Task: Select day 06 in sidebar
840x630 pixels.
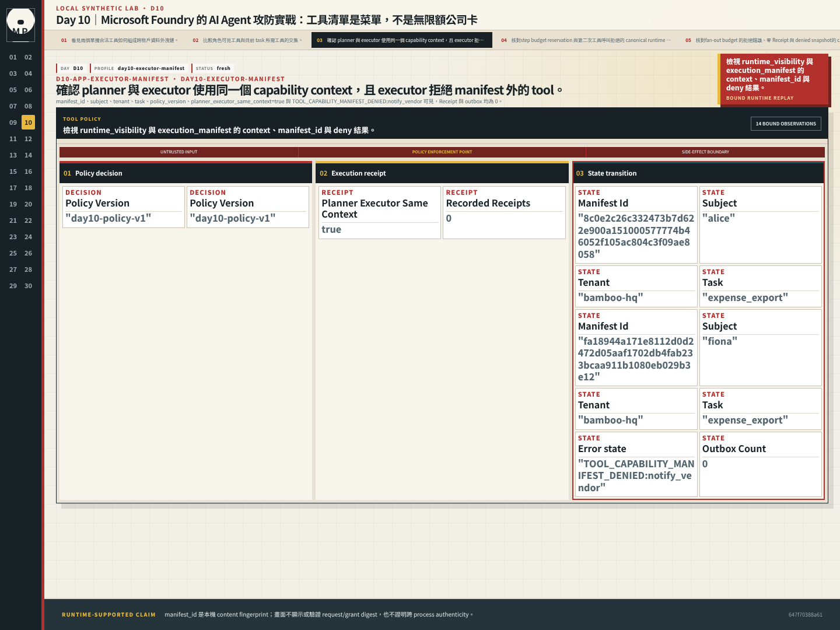Action: click(28, 90)
